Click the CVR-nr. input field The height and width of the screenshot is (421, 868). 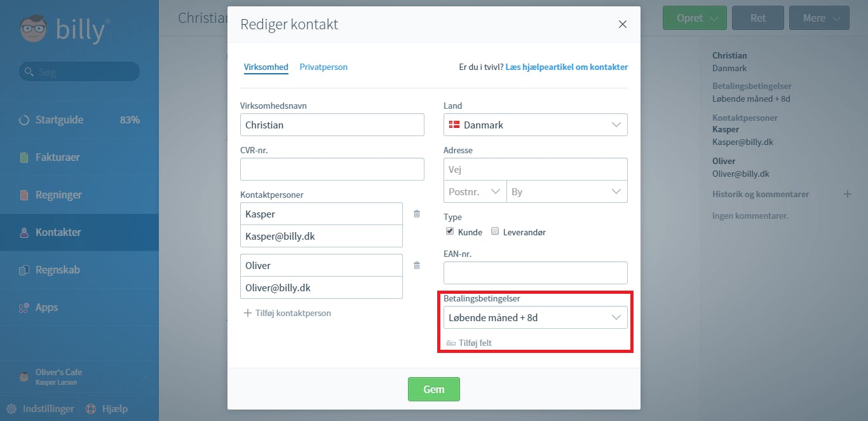332,169
